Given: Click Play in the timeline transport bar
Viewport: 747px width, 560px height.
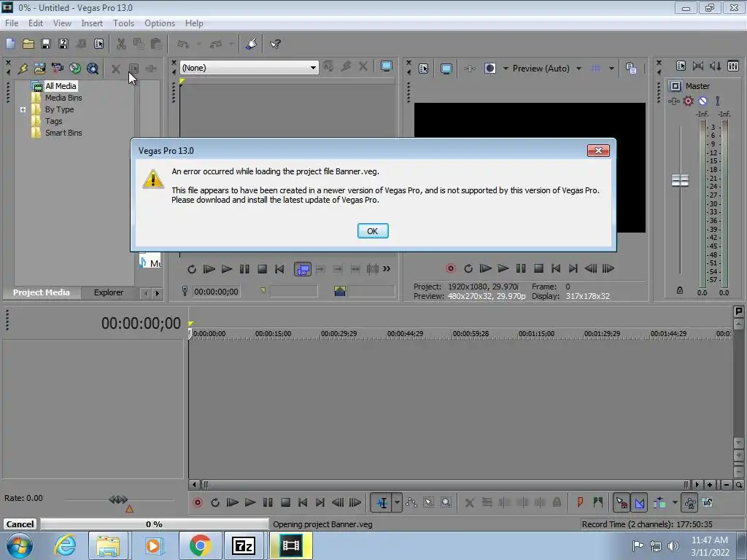Looking at the screenshot, I should pyautogui.click(x=249, y=502).
